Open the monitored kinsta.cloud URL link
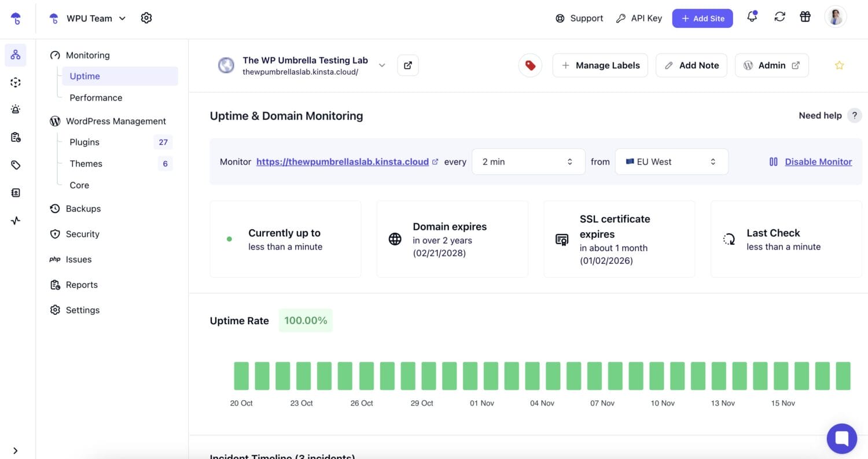The width and height of the screenshot is (868, 459). pyautogui.click(x=343, y=162)
